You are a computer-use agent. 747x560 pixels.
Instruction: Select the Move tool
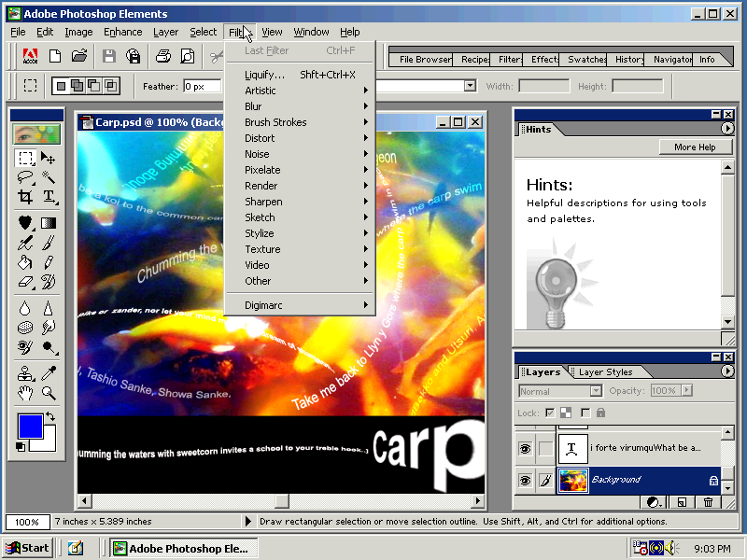point(49,158)
